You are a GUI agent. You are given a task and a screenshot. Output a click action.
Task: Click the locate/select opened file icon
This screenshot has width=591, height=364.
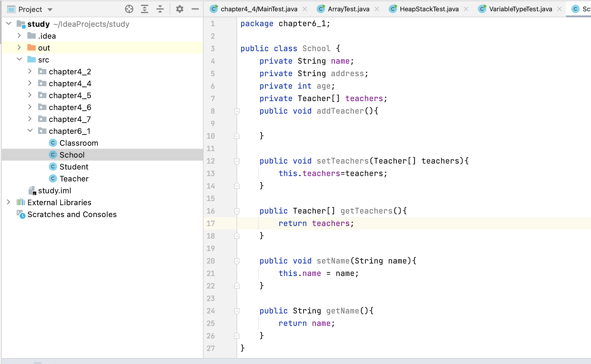pos(129,9)
